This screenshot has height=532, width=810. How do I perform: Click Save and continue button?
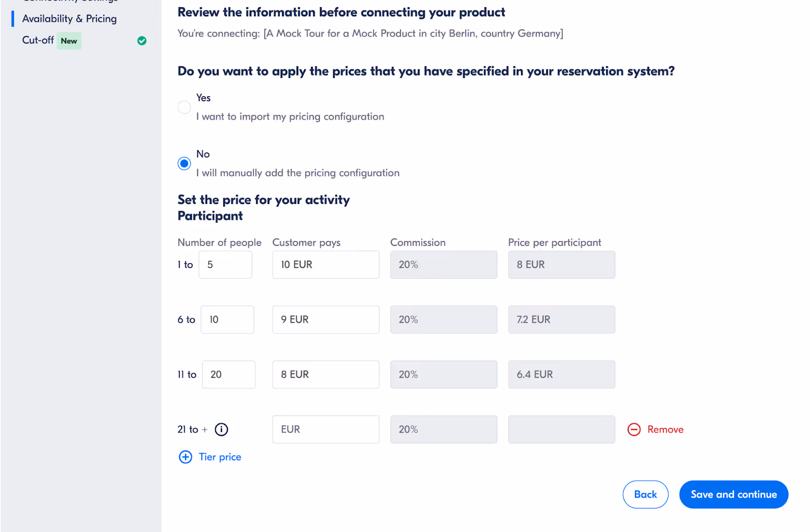734,495
